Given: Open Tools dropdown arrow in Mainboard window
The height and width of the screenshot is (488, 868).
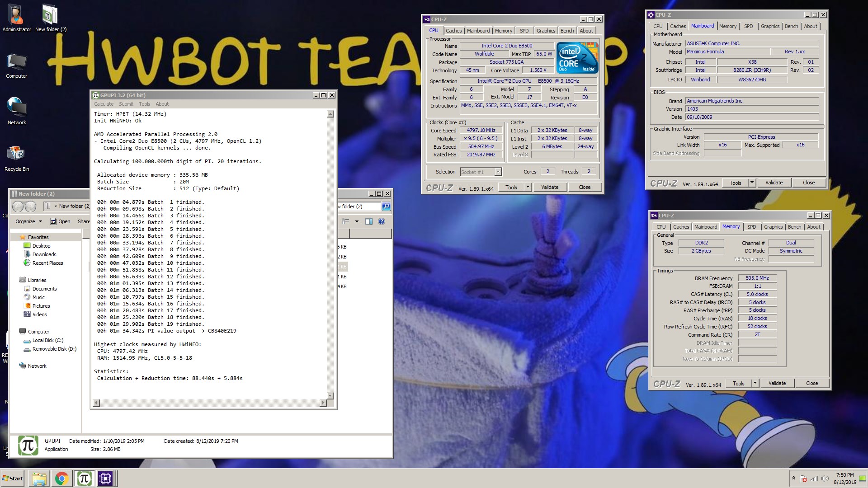Looking at the screenshot, I should pyautogui.click(x=752, y=183).
